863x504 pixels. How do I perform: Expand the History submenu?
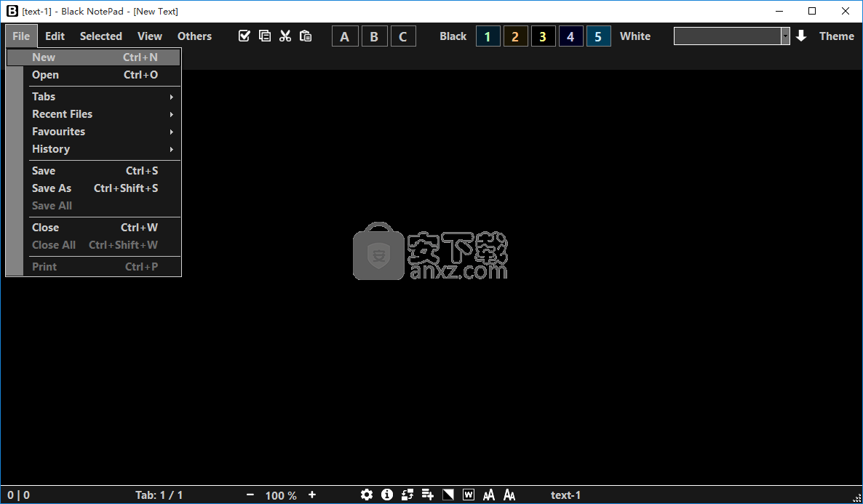(x=94, y=149)
